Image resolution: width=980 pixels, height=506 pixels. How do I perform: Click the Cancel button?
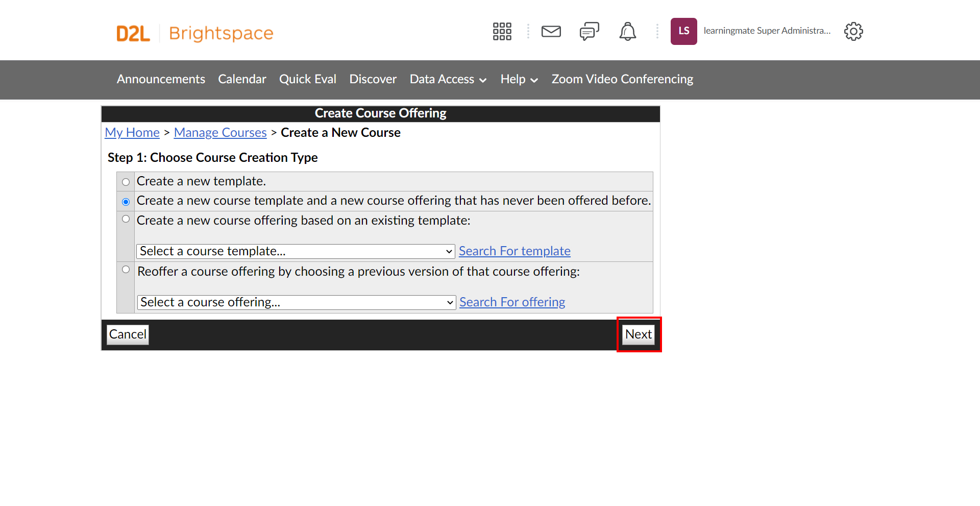click(x=128, y=334)
